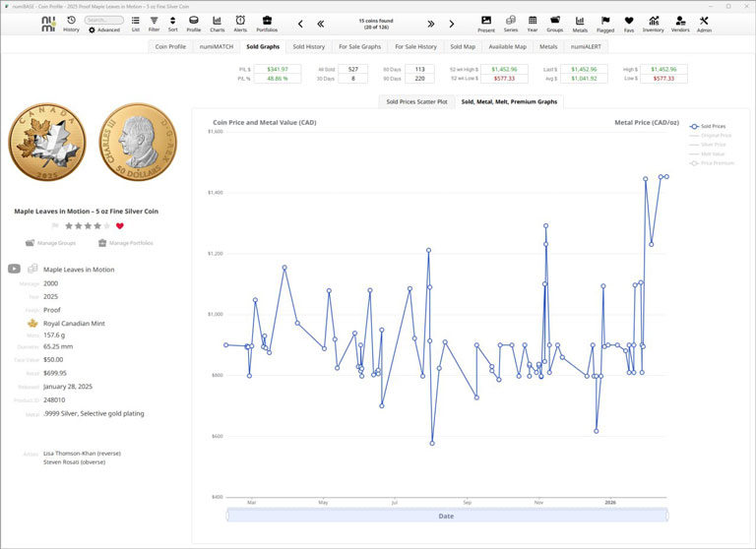756x549 pixels.
Task: Open the Profile coin icon
Action: [x=193, y=24]
